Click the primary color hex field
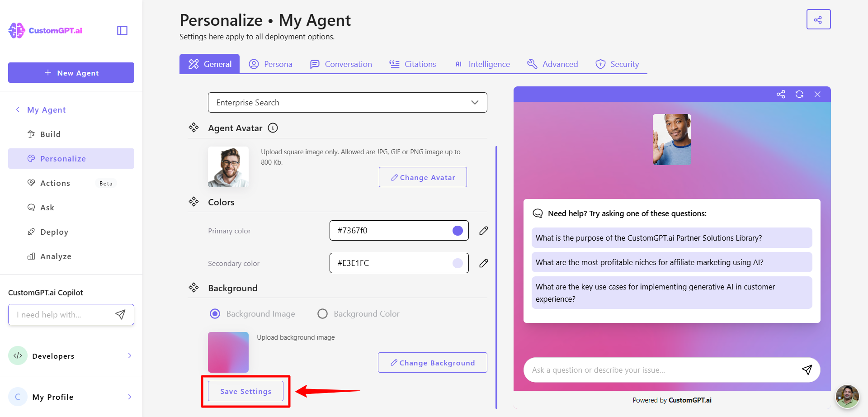Image resolution: width=868 pixels, height=417 pixels. tap(399, 231)
